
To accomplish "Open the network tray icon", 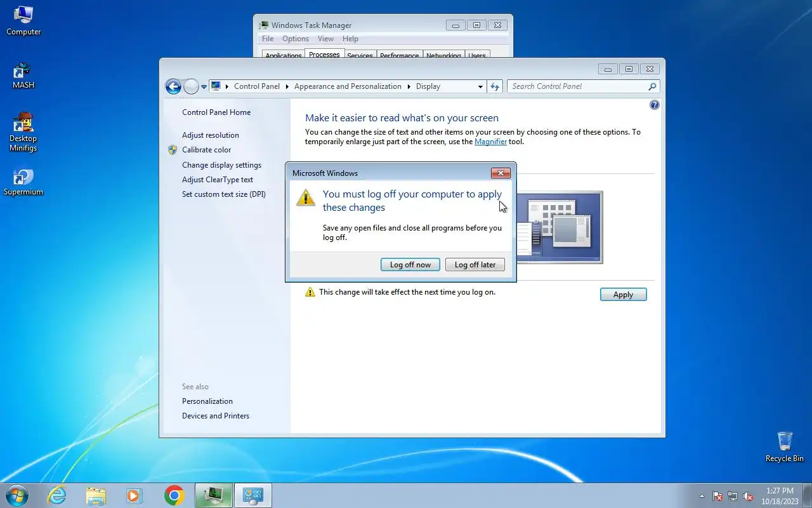I will (733, 496).
